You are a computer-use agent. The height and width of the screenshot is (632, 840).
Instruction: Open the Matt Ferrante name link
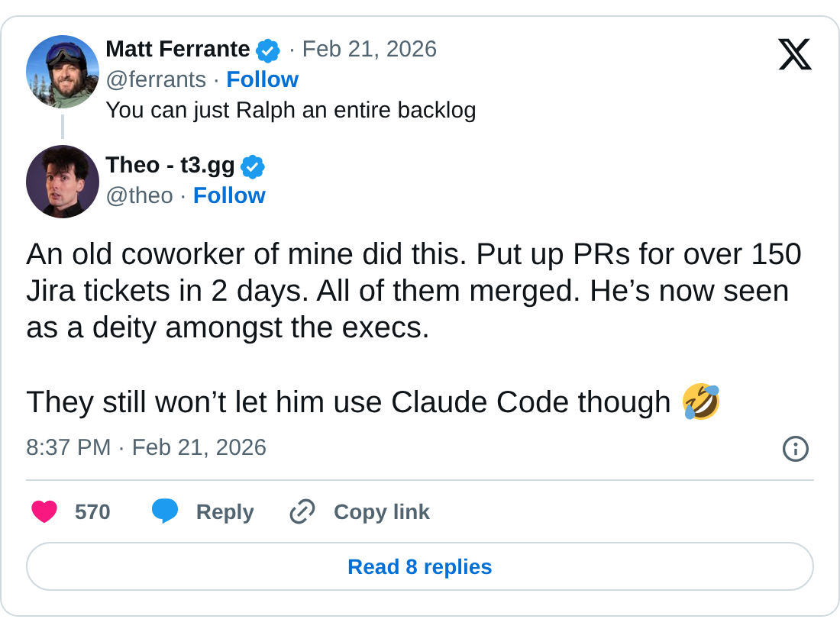(x=177, y=49)
